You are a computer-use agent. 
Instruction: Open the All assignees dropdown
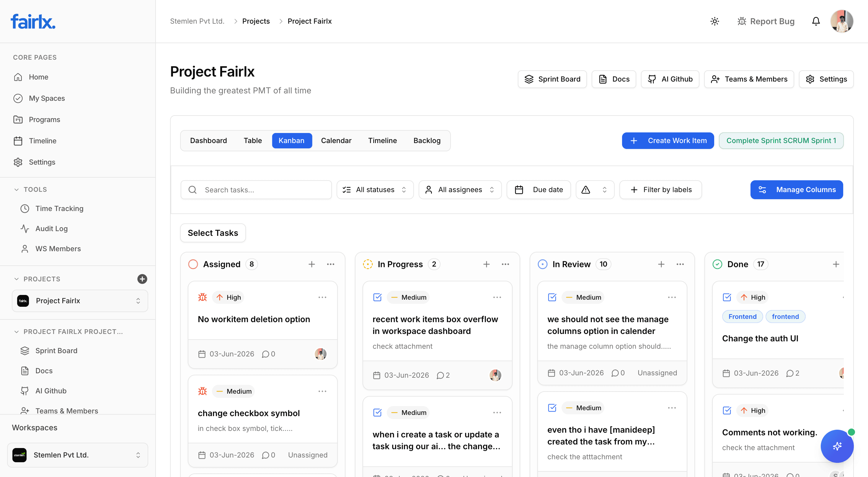(x=460, y=190)
